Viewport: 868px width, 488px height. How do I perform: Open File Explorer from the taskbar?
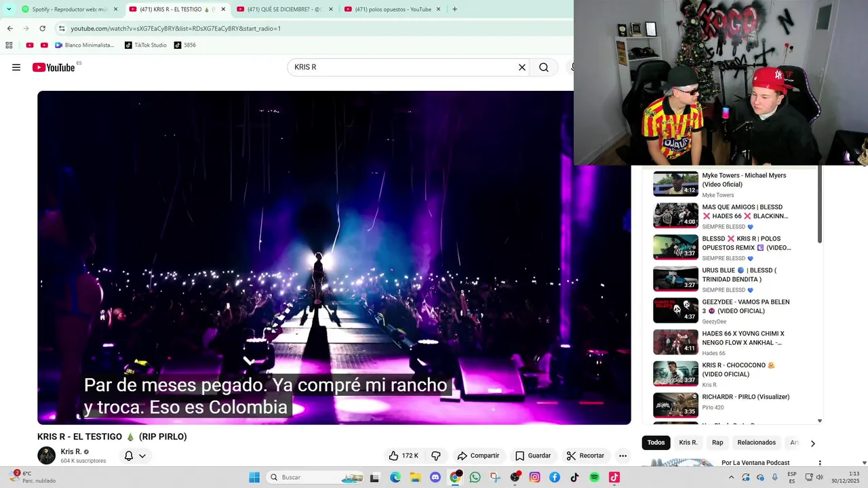(415, 477)
